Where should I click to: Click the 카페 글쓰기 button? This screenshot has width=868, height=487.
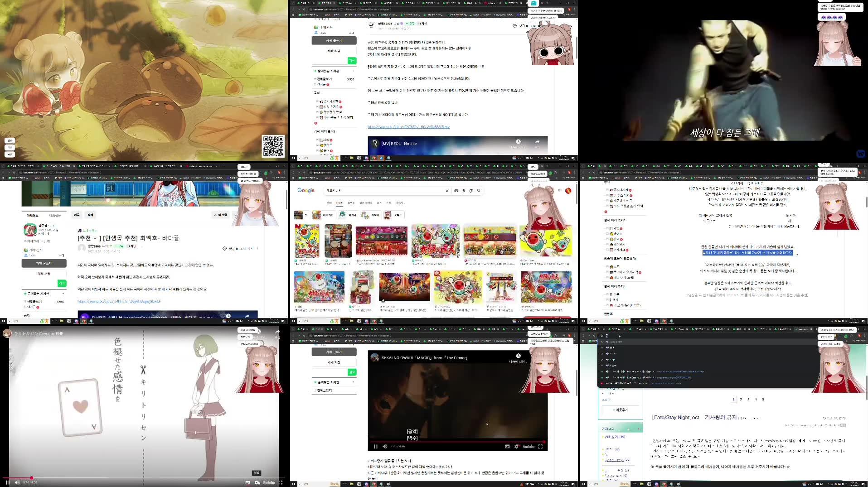point(44,263)
